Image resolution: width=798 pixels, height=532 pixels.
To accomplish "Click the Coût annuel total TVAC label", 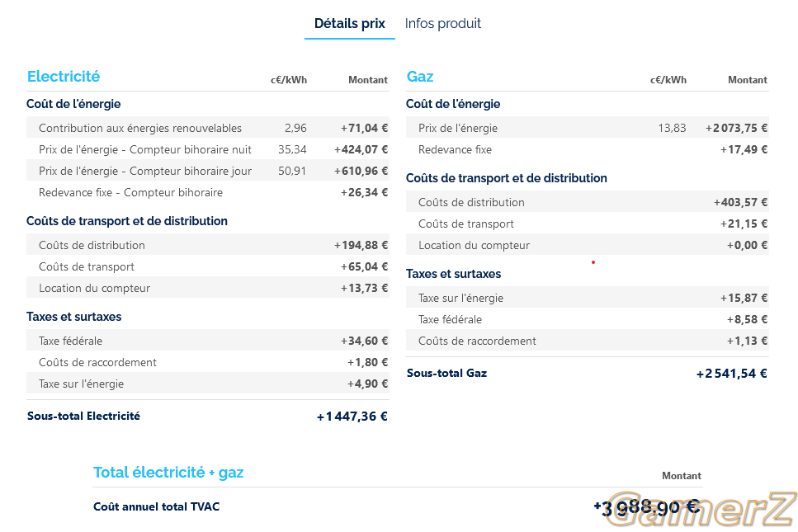I will coord(157,506).
